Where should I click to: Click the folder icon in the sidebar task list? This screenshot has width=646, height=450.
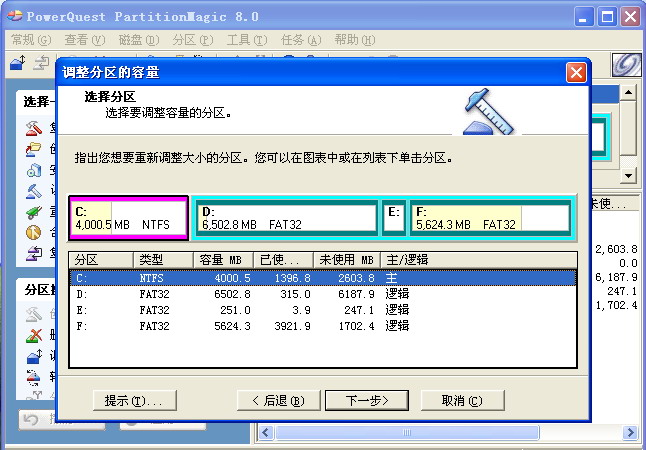33,149
